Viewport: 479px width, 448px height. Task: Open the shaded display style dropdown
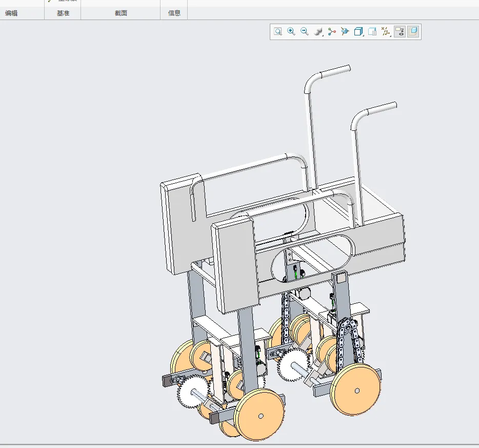click(x=318, y=32)
